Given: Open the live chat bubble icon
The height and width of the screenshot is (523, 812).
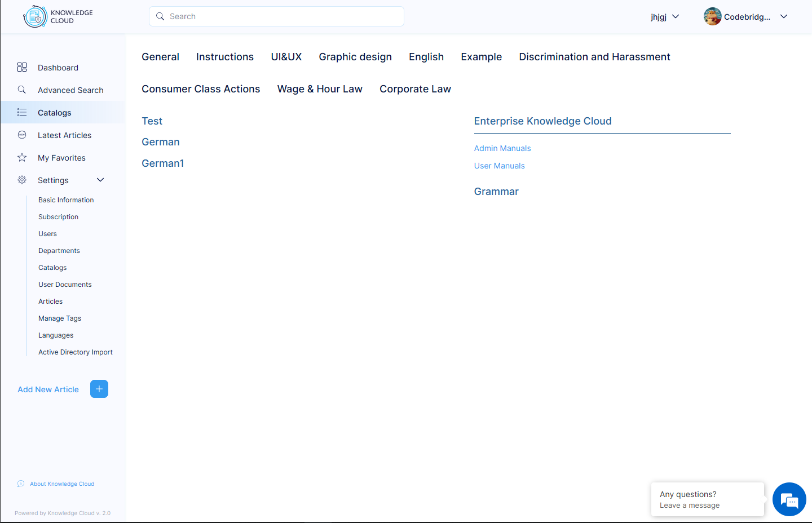Looking at the screenshot, I should 789,499.
